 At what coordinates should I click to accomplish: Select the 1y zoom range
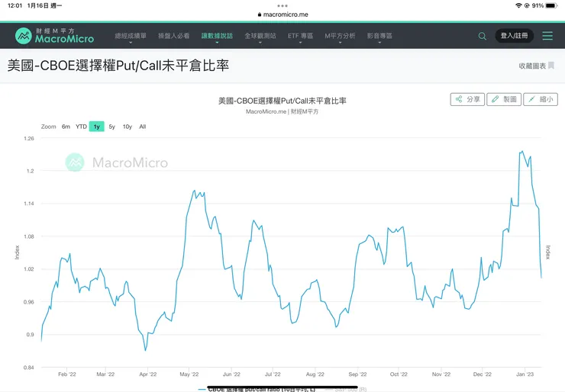point(96,127)
